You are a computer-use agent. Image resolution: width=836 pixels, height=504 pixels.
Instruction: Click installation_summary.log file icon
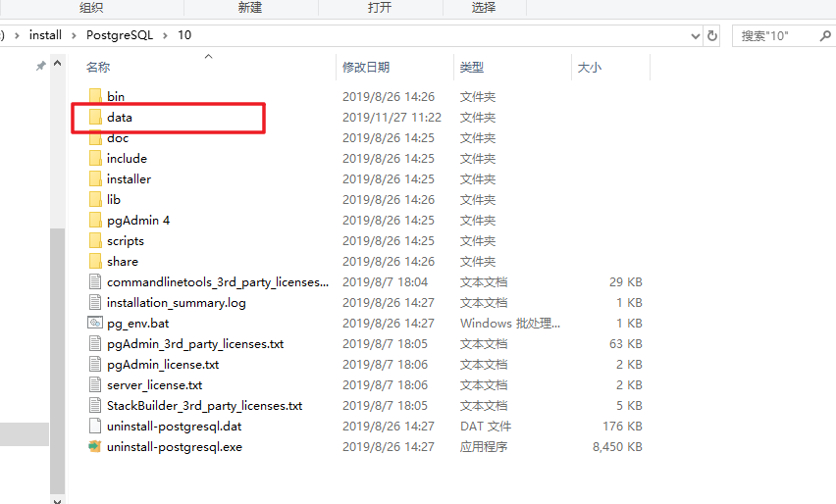(x=95, y=303)
